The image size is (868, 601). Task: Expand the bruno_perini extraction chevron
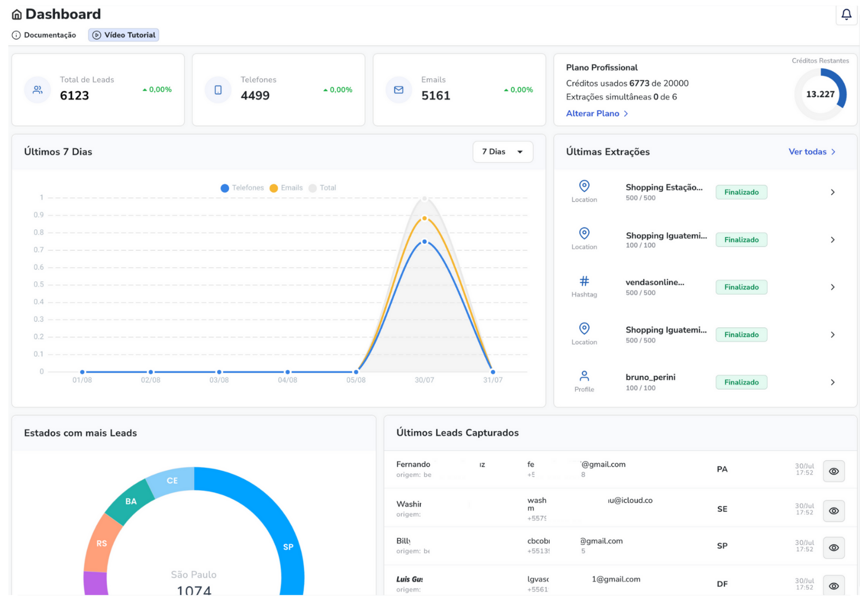tap(832, 382)
